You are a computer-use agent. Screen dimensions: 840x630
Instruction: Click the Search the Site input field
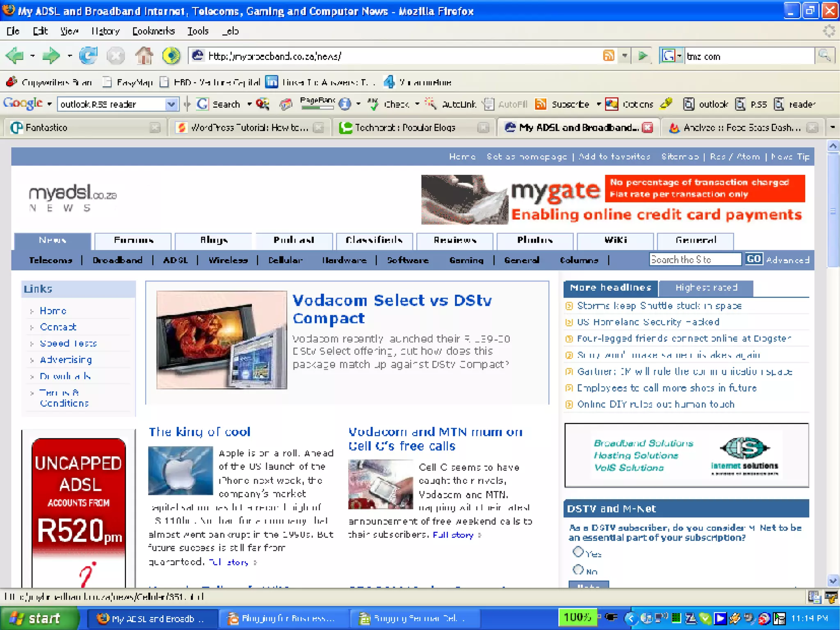pyautogui.click(x=695, y=259)
